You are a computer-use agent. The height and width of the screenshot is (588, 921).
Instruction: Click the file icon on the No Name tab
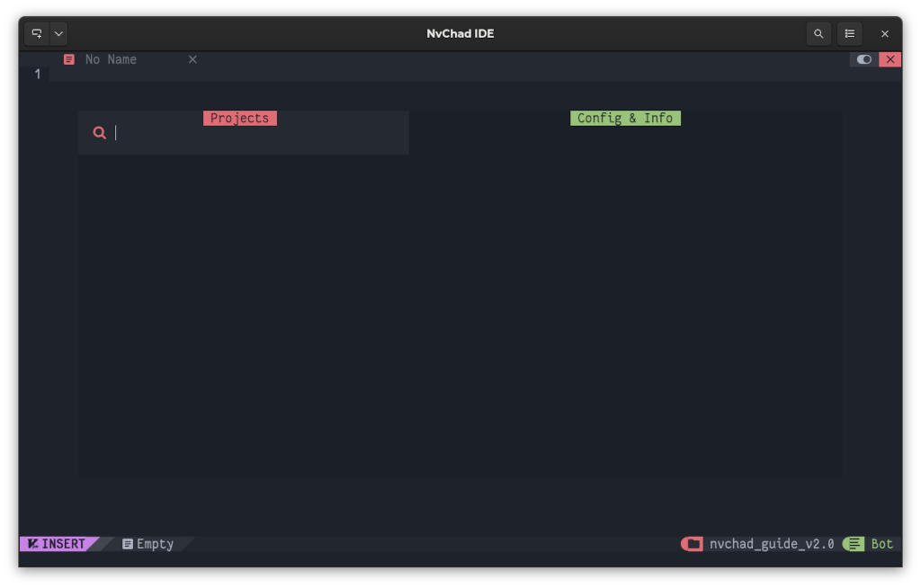pos(67,59)
